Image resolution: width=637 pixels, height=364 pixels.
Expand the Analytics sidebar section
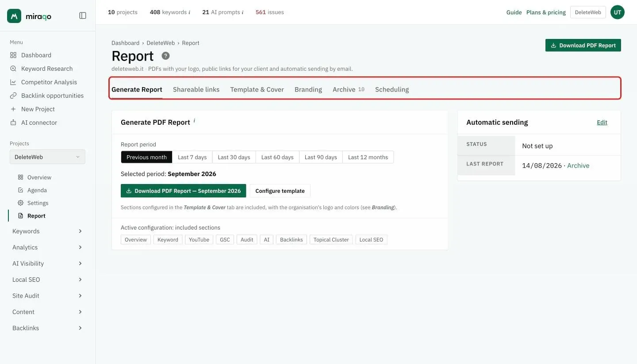click(x=47, y=248)
